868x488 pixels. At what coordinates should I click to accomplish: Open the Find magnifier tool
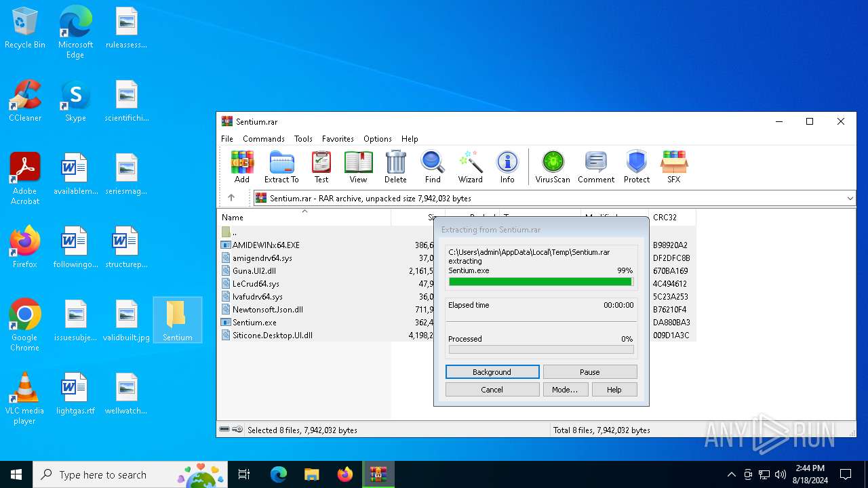433,167
